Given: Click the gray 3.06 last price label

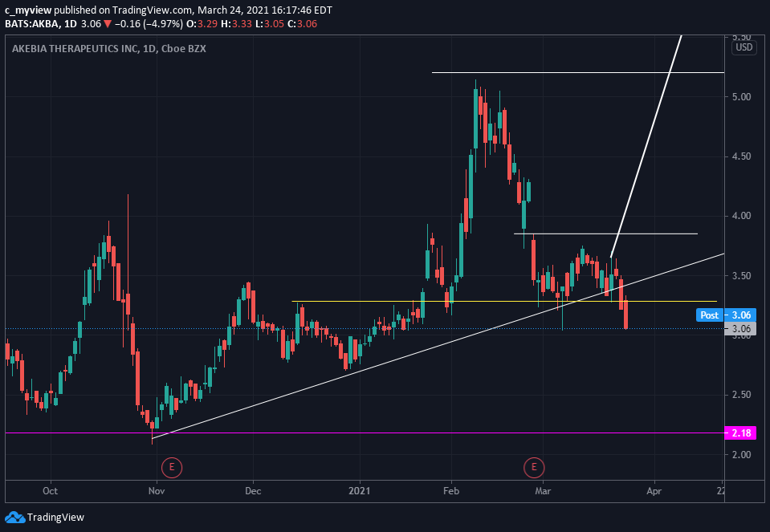Looking at the screenshot, I should point(740,328).
